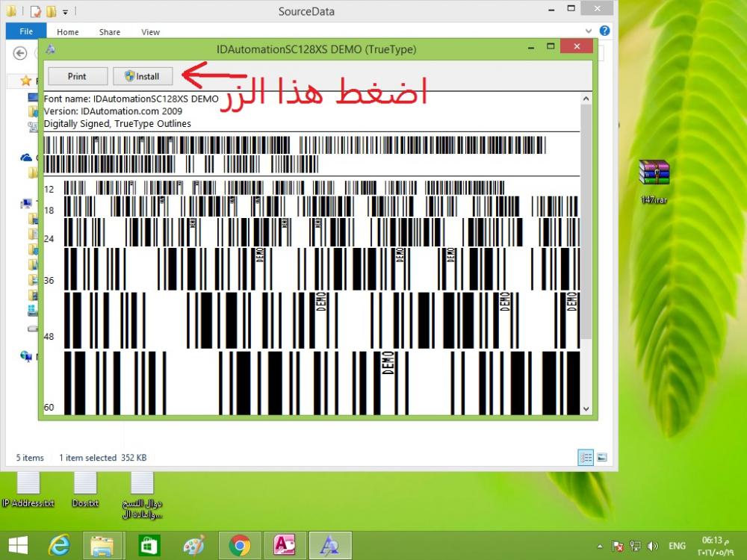Open the clock and date in tray
Screen dimensions: 747x560
pos(716,547)
